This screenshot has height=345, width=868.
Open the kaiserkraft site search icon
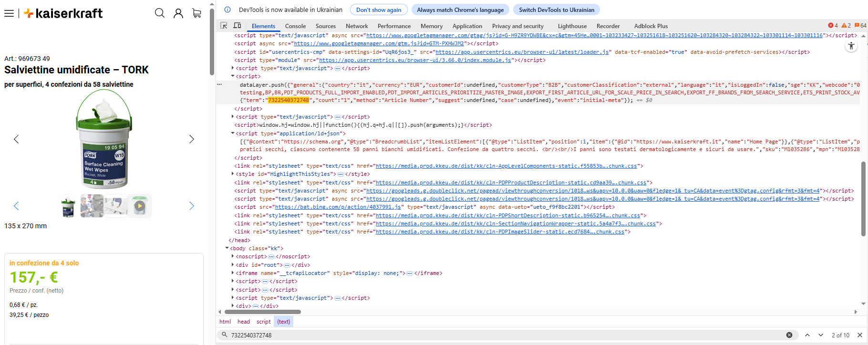click(160, 13)
